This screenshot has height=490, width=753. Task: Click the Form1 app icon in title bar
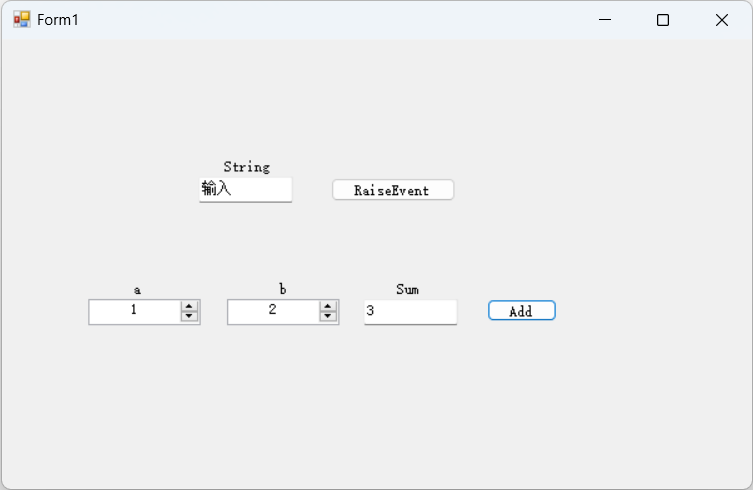point(22,20)
